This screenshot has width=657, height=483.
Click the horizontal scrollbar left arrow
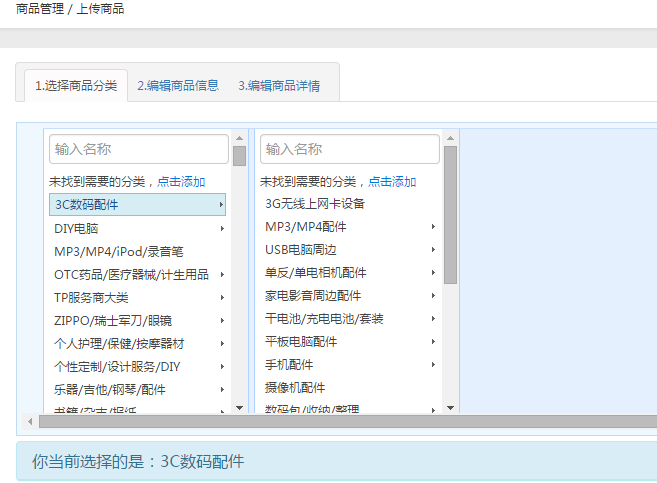(x=30, y=421)
